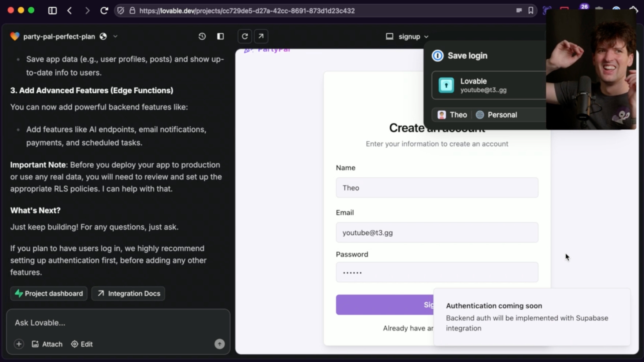The width and height of the screenshot is (644, 362).
Task: Click the Lovable heart logo
Action: (x=15, y=36)
